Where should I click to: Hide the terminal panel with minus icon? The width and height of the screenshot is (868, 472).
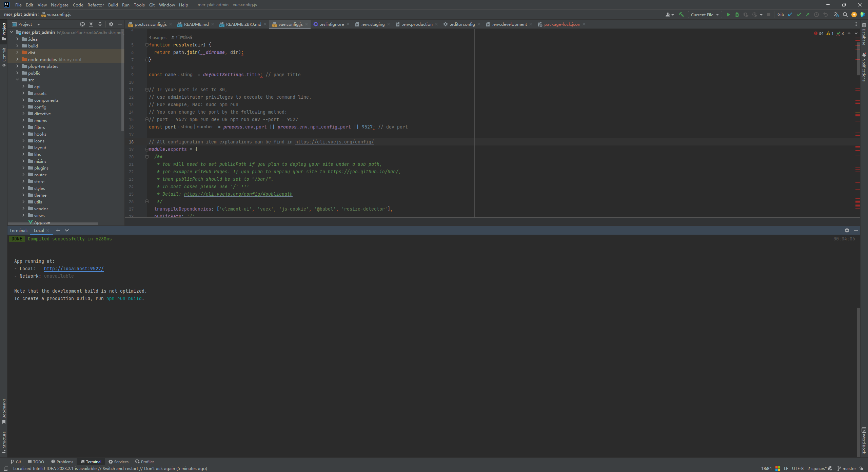pyautogui.click(x=856, y=230)
